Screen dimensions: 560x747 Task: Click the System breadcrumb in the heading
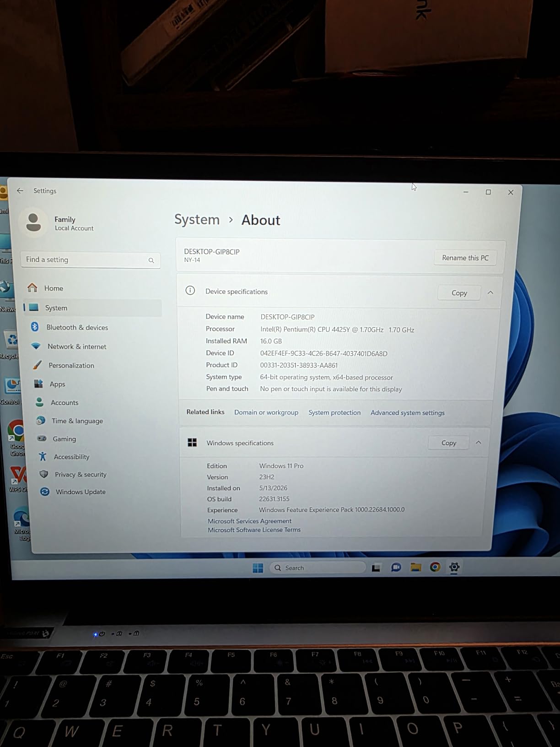pyautogui.click(x=197, y=220)
